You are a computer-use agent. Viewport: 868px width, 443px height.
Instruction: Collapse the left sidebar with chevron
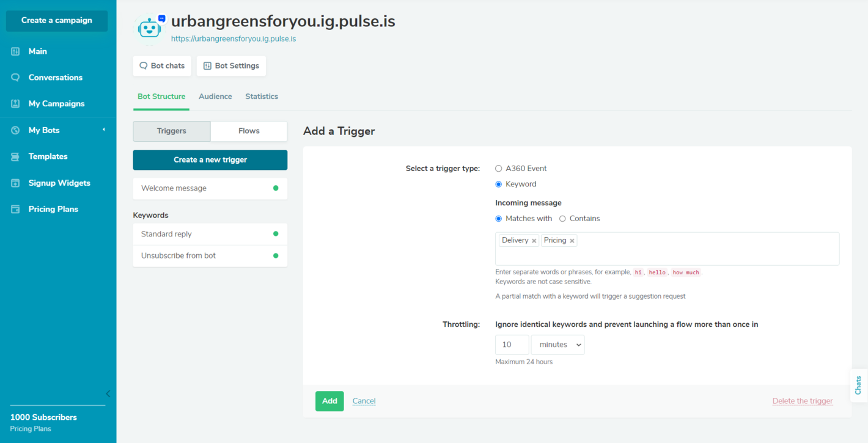(x=108, y=394)
